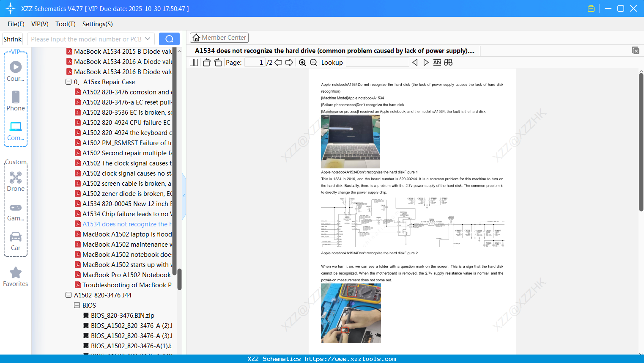644x363 pixels.
Task: Open MacBook A1502 laptop is flood file
Action: 127,234
